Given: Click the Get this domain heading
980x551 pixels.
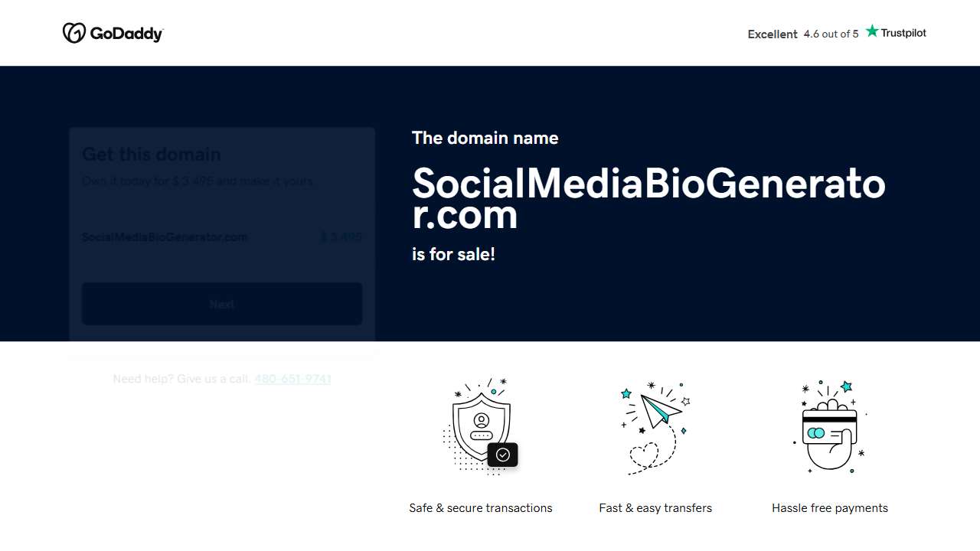Looking at the screenshot, I should click(x=151, y=154).
